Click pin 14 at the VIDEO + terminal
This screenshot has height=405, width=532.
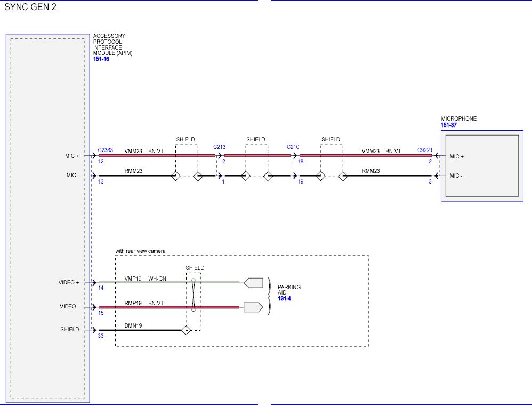click(x=101, y=288)
